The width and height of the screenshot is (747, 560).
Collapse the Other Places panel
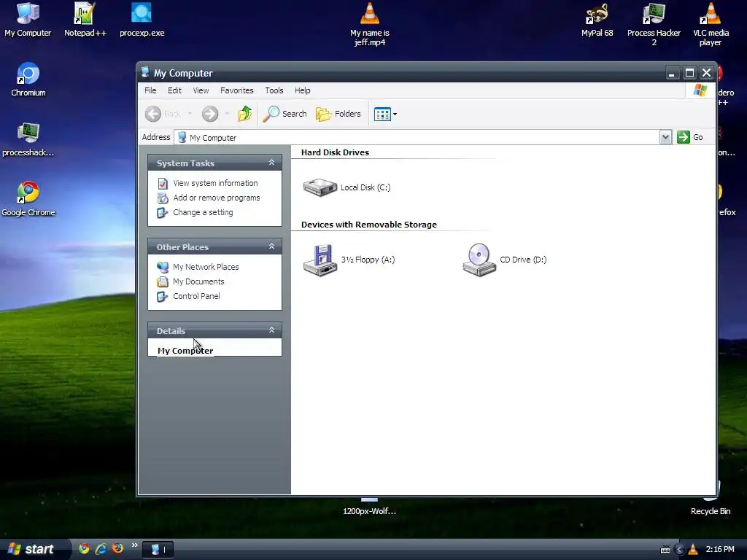pos(271,246)
